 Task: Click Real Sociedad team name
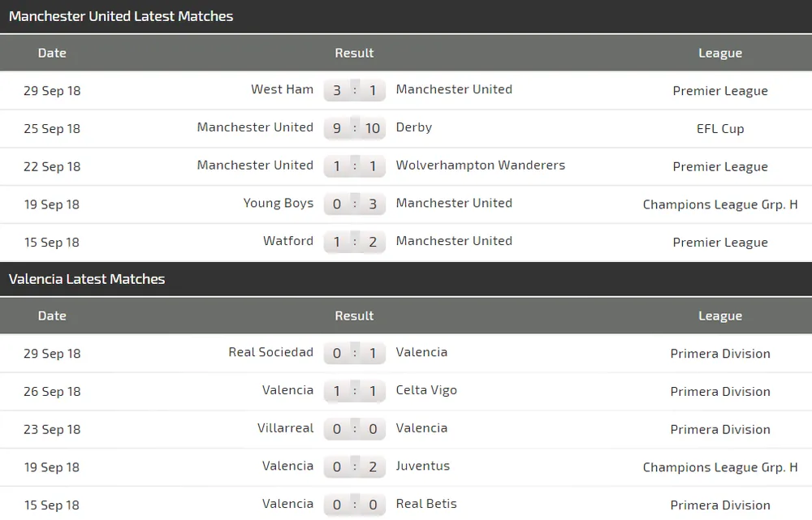[x=270, y=353]
